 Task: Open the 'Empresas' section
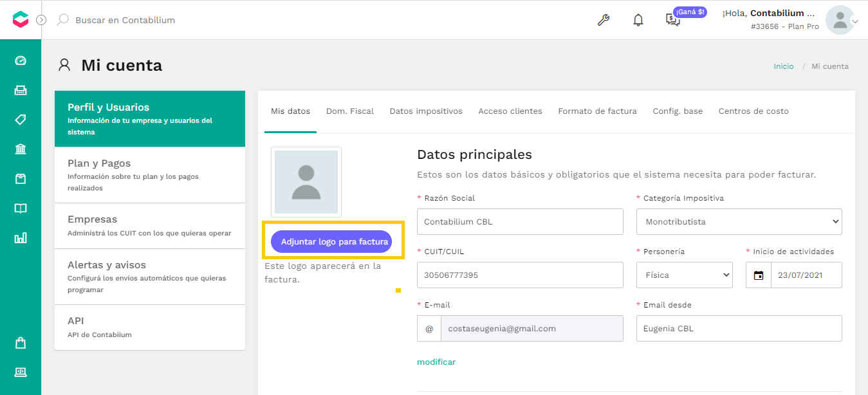pos(150,226)
